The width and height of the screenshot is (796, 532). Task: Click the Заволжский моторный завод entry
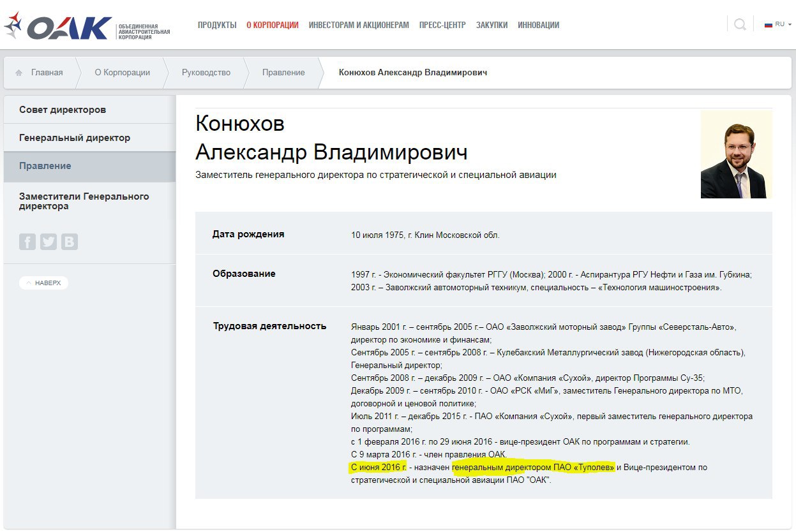(544, 333)
